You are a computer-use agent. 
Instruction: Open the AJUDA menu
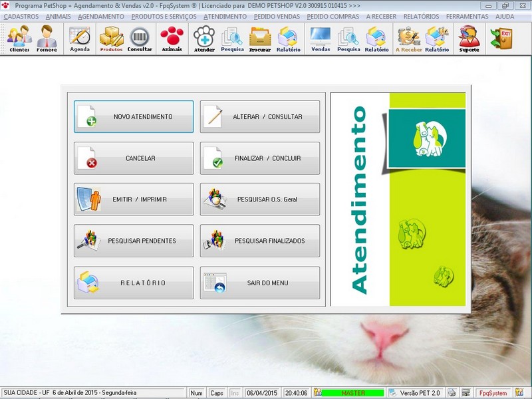click(x=505, y=16)
